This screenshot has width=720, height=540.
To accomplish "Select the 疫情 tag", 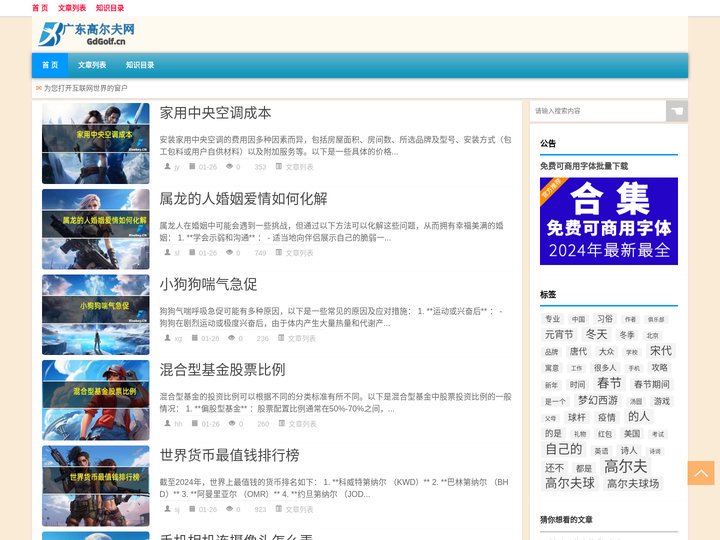I will [x=607, y=417].
